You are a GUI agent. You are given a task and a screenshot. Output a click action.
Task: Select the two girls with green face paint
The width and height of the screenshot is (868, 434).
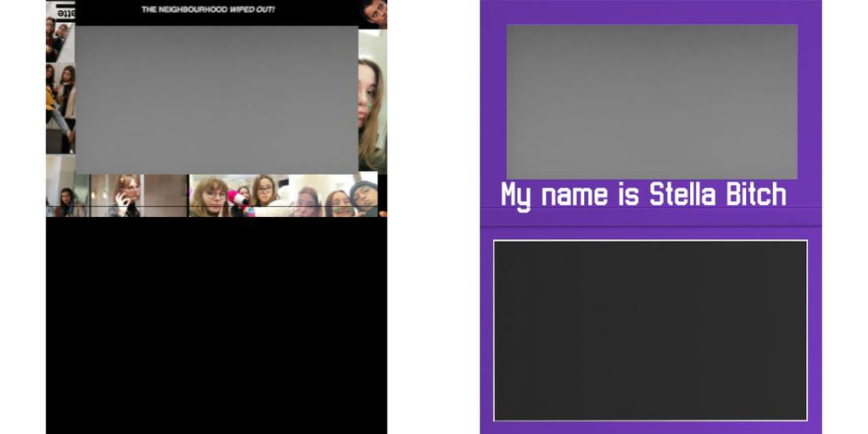coord(322,202)
